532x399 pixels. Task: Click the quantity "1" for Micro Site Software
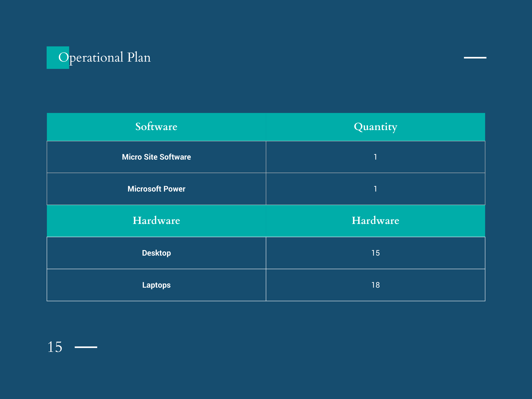(x=375, y=157)
